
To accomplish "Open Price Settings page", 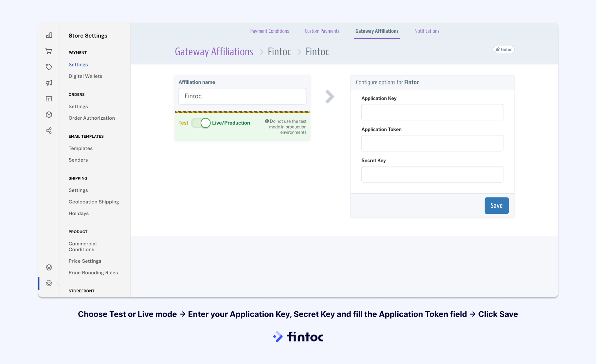I will (85, 261).
